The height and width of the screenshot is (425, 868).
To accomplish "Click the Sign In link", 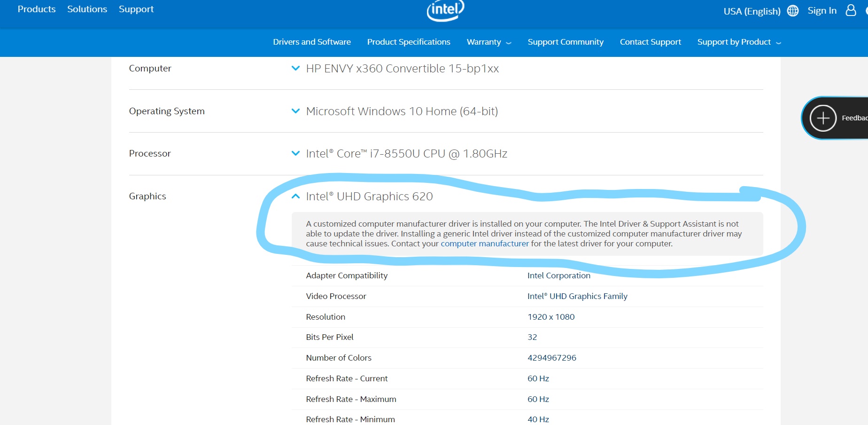I will point(822,10).
